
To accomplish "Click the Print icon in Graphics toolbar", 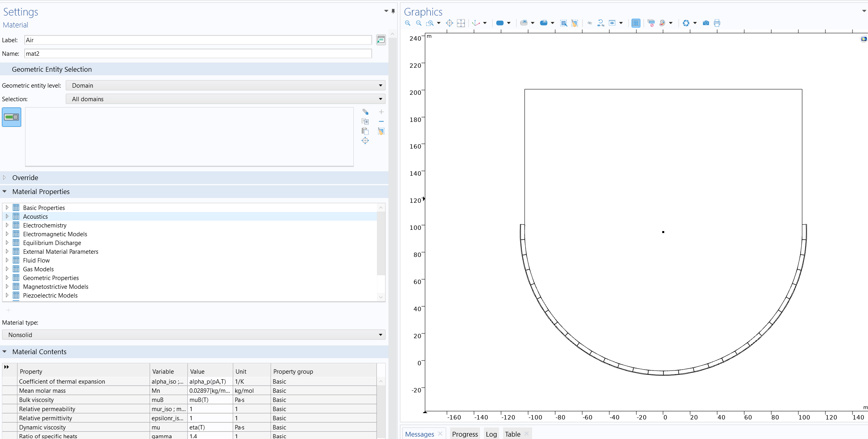I will pyautogui.click(x=717, y=23).
